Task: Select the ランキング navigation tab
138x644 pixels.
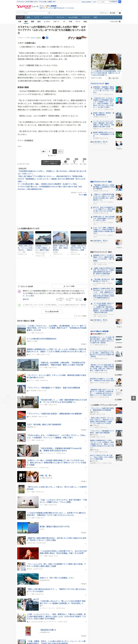Action: (x=86, y=17)
